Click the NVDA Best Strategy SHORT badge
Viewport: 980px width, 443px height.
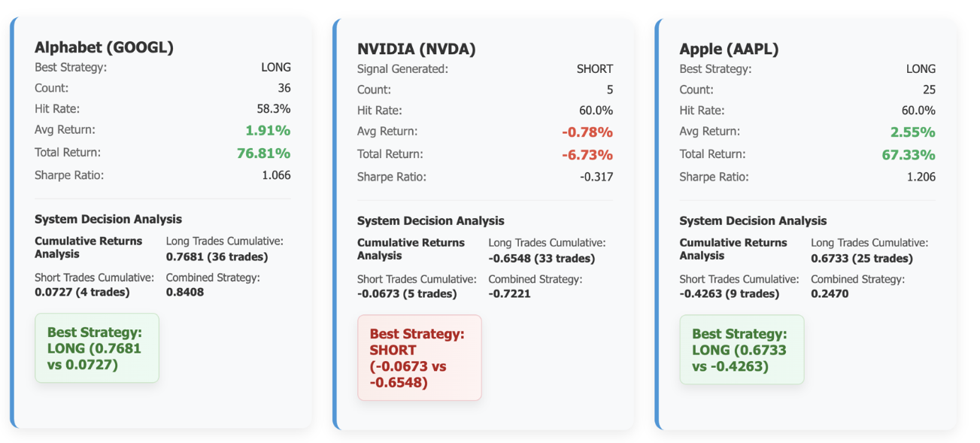419,358
